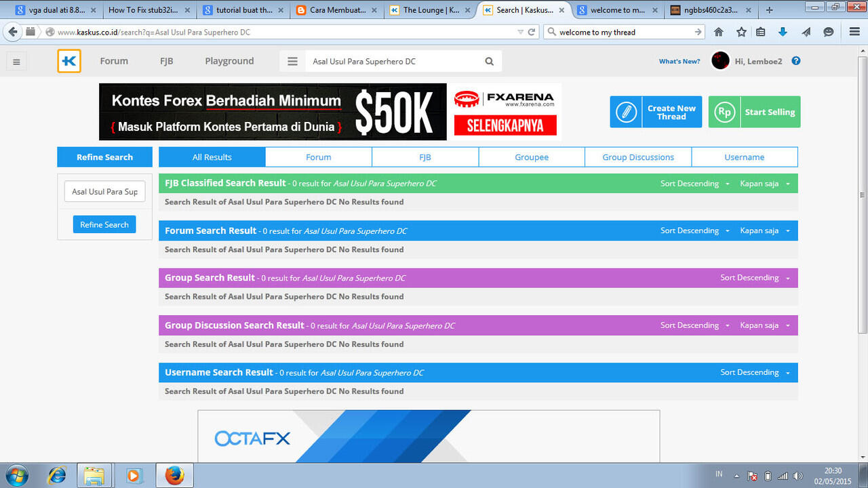Open the search category list icon
This screenshot has height=488, width=868.
pos(292,61)
